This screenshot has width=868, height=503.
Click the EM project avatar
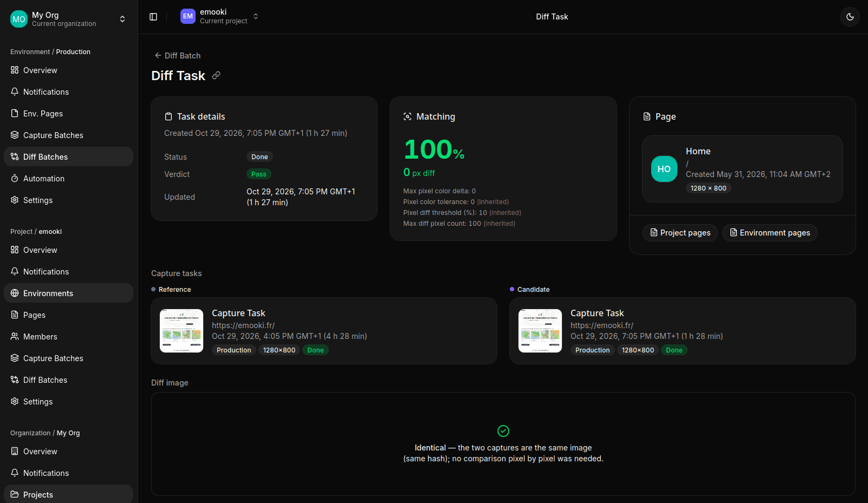pyautogui.click(x=188, y=16)
